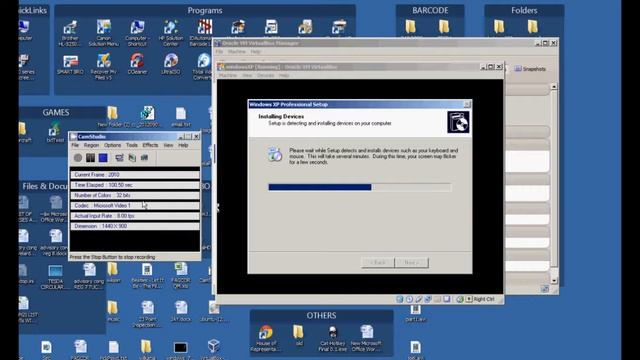
Task: Click the Canon Solution Menu desktop icon
Action: tap(104, 33)
